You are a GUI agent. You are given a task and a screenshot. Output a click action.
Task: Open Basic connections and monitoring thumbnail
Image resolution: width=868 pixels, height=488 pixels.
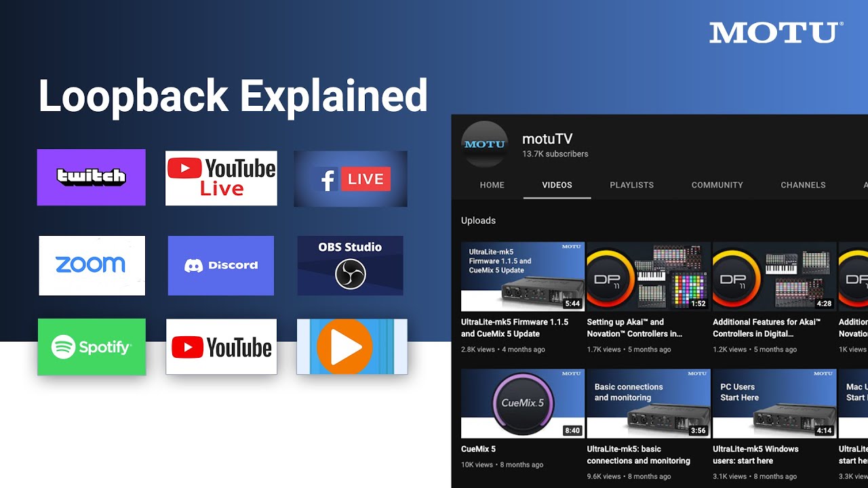pos(649,403)
